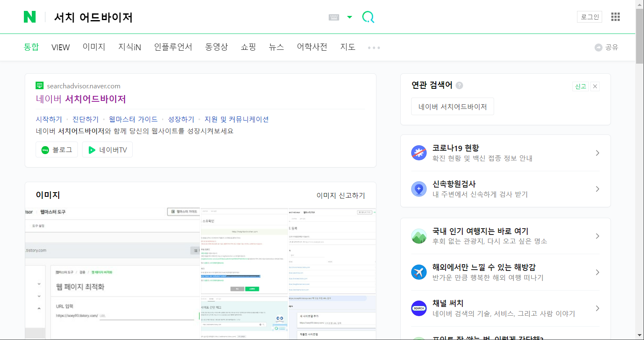Click the 신고 button in related searches
Viewport: 644px width, 340px height.
tap(580, 86)
